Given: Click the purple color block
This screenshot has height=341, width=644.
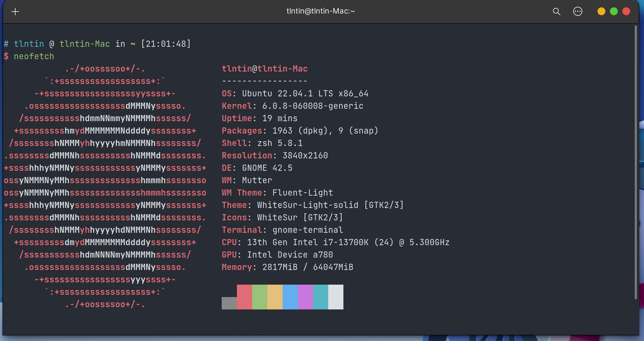Looking at the screenshot, I should (305, 297).
